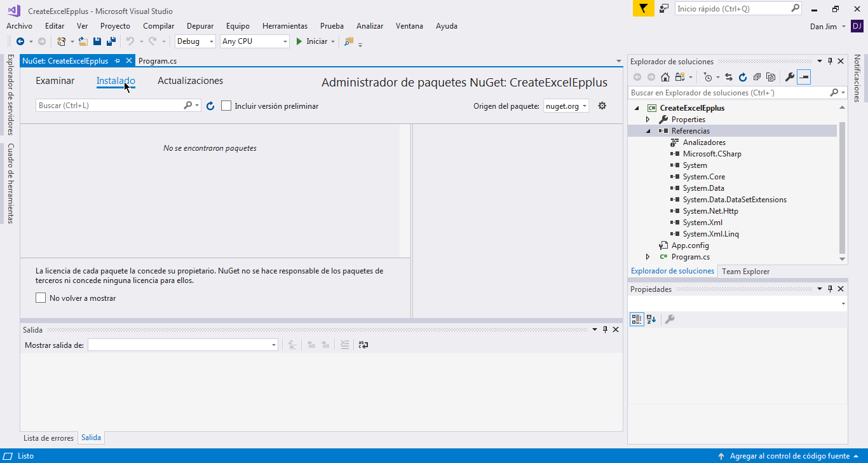Toggle word wrap in Output panel
This screenshot has width=868, height=463.
[363, 345]
